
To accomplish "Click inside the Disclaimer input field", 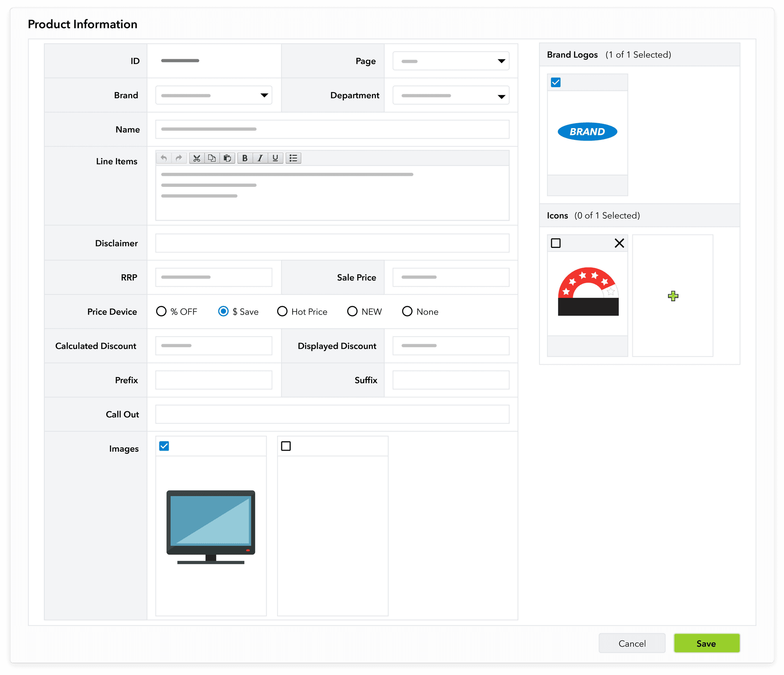I will point(332,243).
